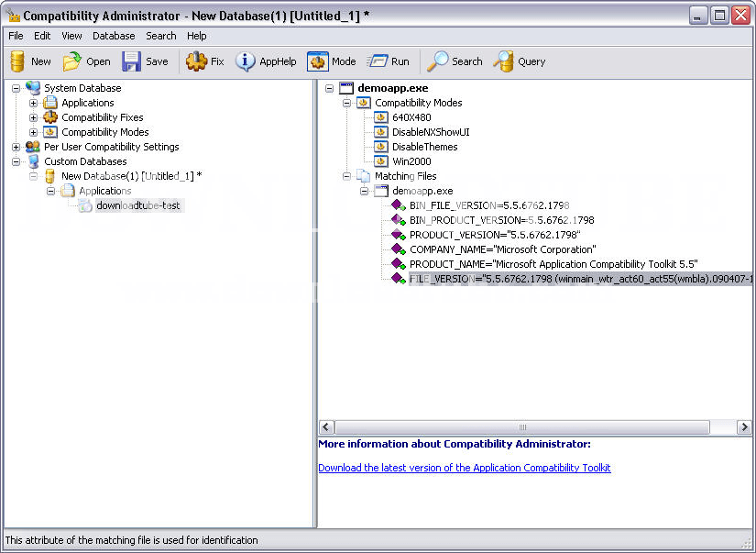
Task: Run an application using the Run icon
Action: click(x=387, y=61)
